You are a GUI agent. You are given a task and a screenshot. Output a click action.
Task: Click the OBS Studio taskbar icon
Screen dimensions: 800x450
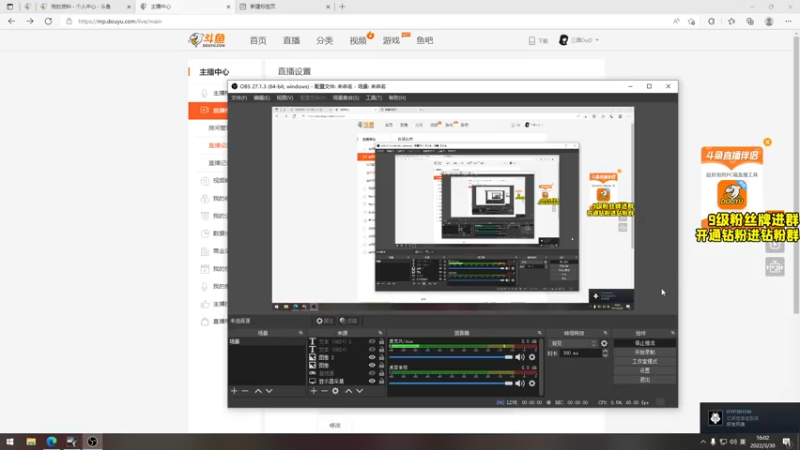[x=92, y=442]
